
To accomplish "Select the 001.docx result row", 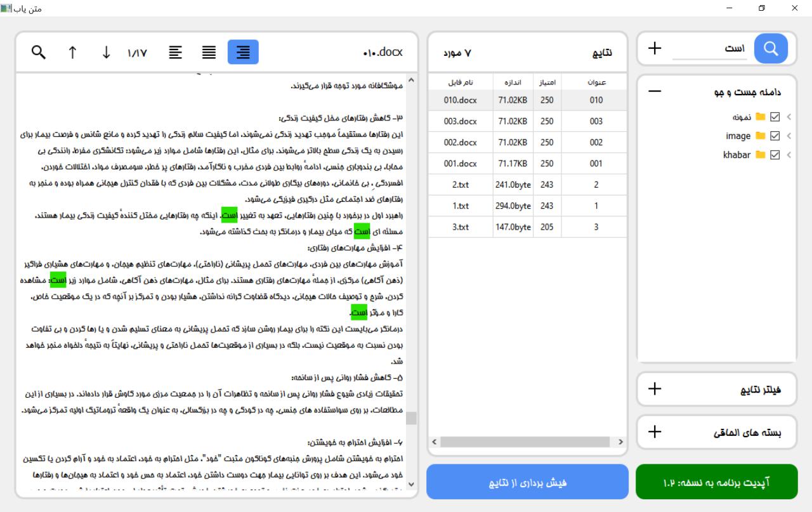I will pyautogui.click(x=527, y=163).
